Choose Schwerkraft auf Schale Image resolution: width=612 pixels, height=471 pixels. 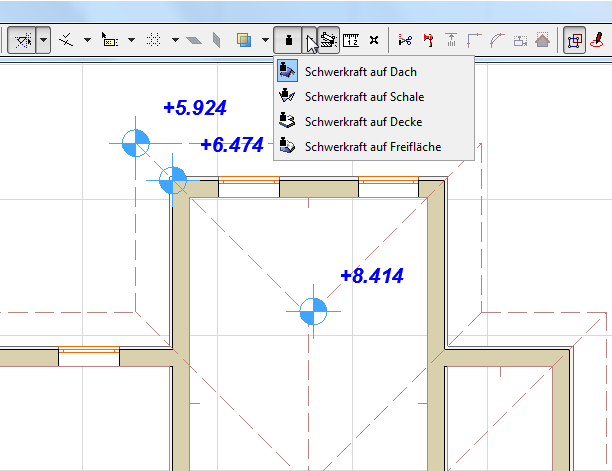pos(374,96)
